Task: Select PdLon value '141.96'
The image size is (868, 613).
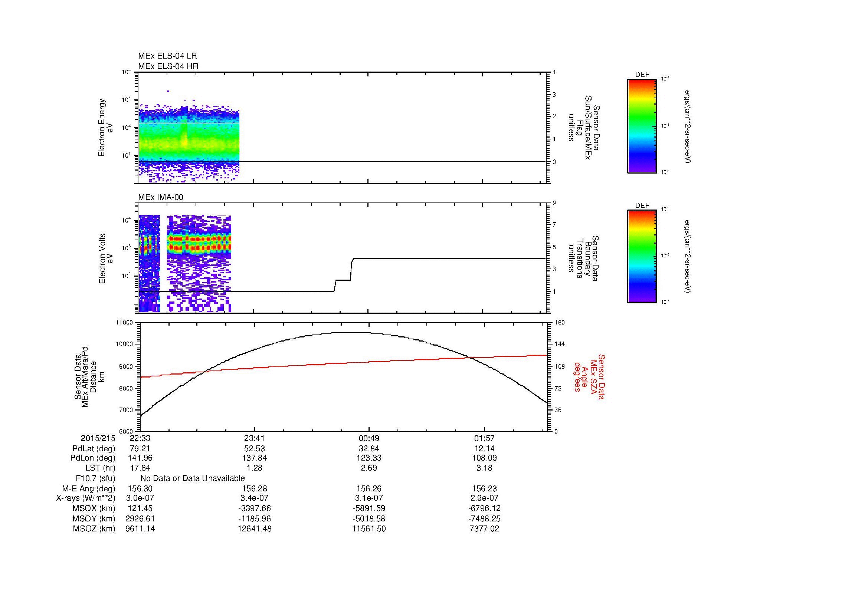Action: [x=140, y=458]
